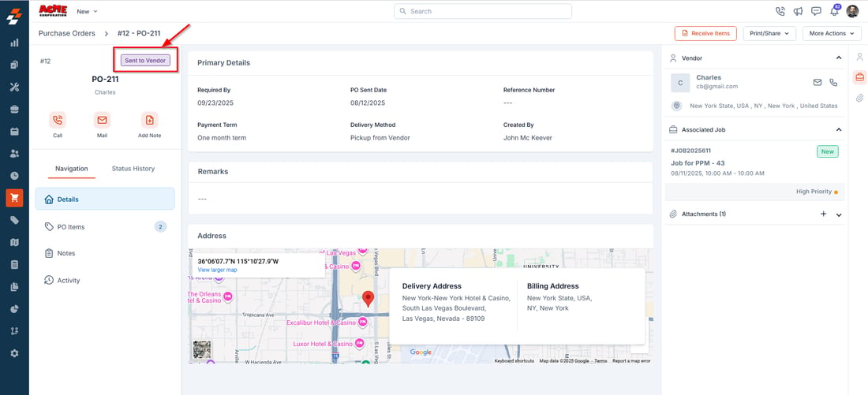Viewport: 868px width, 395px height.
Task: Click the Mail icon under PO-211
Action: (x=102, y=120)
